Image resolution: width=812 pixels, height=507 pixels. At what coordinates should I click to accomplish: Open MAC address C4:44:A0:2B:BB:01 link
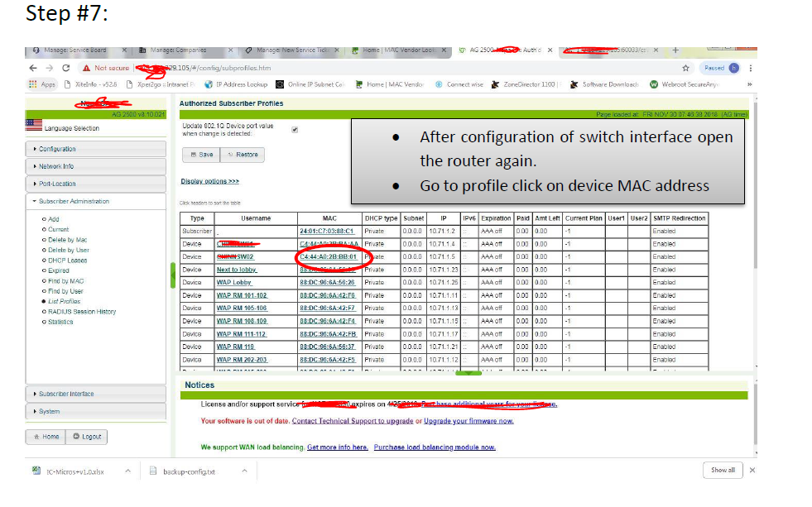click(328, 257)
